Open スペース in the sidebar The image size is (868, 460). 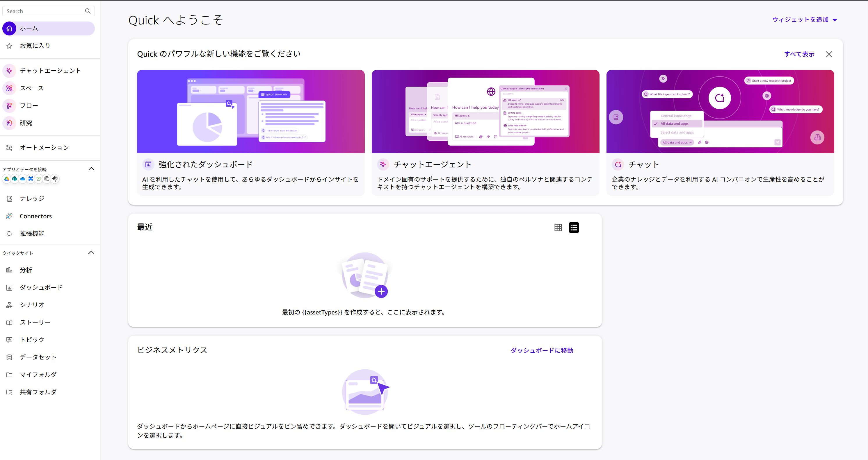[x=49, y=88]
